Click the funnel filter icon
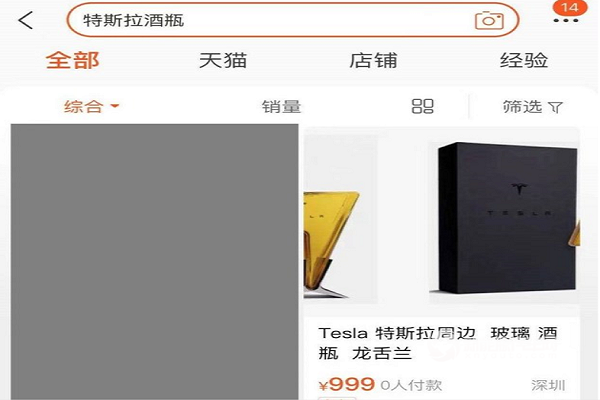 555,107
